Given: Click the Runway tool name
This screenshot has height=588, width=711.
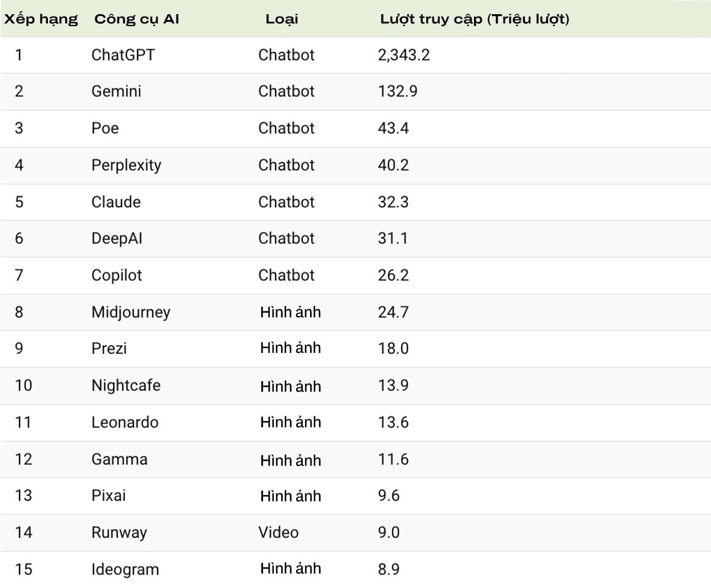Looking at the screenshot, I should (x=118, y=532).
